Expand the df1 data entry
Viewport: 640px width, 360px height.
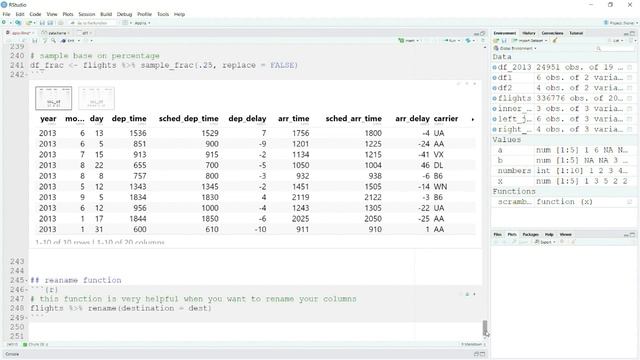click(494, 78)
